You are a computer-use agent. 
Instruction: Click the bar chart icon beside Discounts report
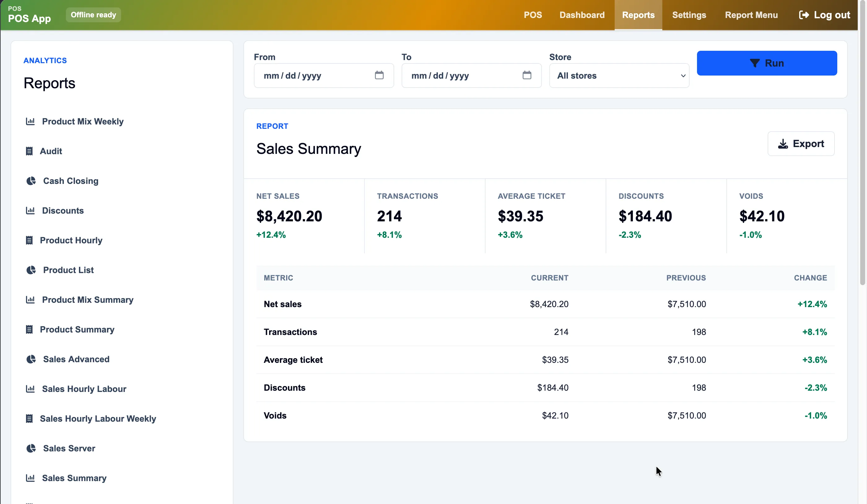pos(30,211)
